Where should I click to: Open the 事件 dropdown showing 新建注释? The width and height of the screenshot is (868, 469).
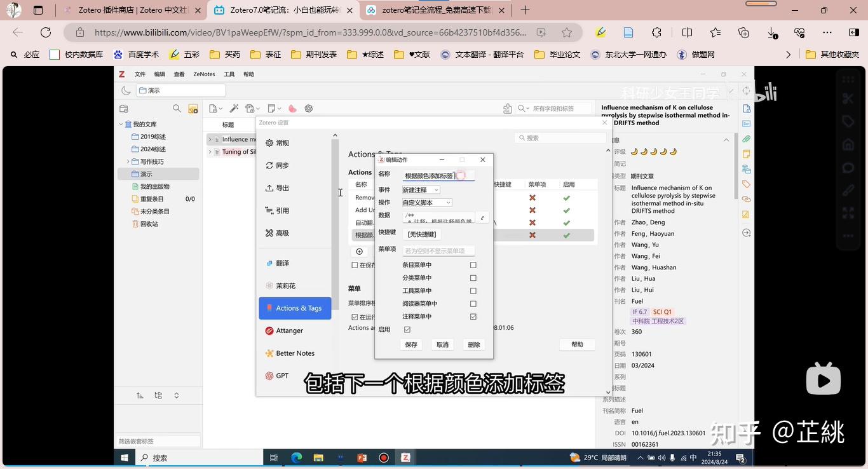tap(421, 190)
